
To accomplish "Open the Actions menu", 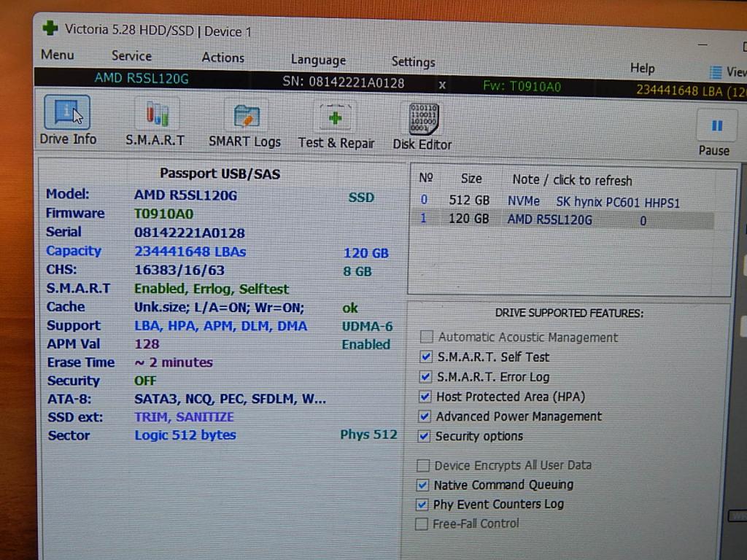I will (x=222, y=58).
